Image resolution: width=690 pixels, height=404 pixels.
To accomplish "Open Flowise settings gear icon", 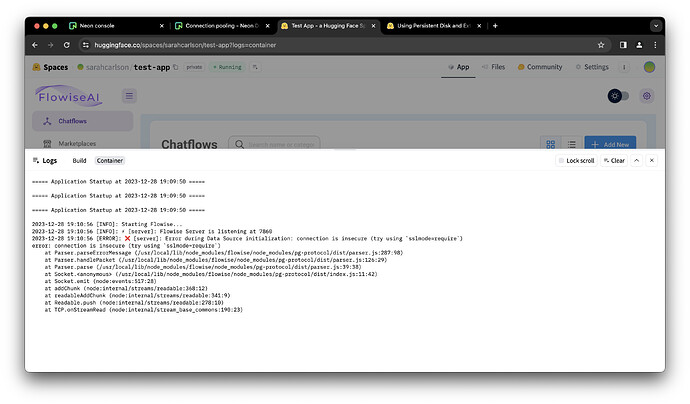I will 646,96.
